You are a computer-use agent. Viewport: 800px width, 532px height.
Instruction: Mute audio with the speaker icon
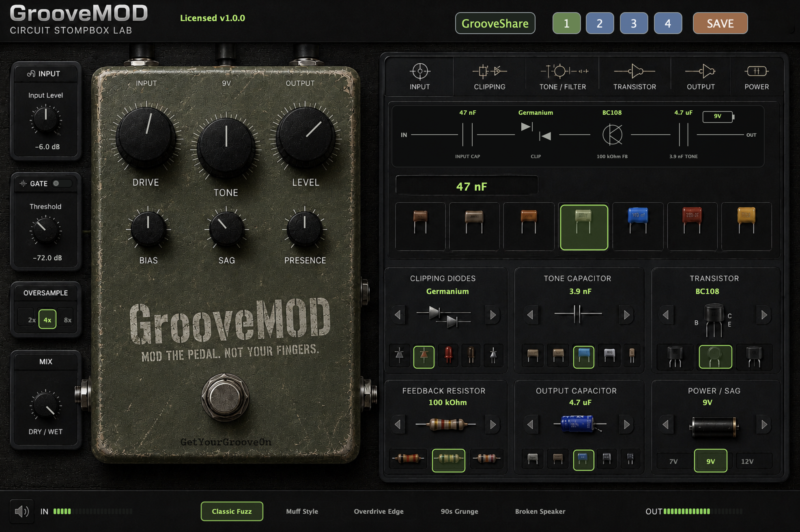22,511
